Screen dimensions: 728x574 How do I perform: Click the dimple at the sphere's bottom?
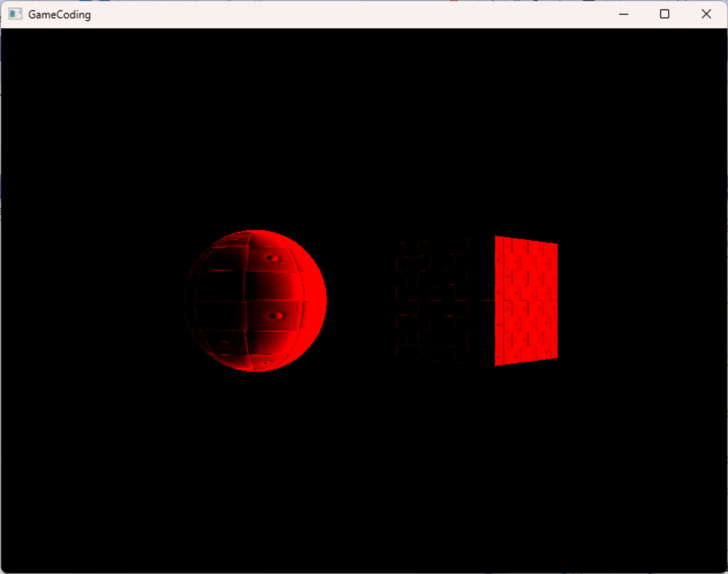pos(266,363)
